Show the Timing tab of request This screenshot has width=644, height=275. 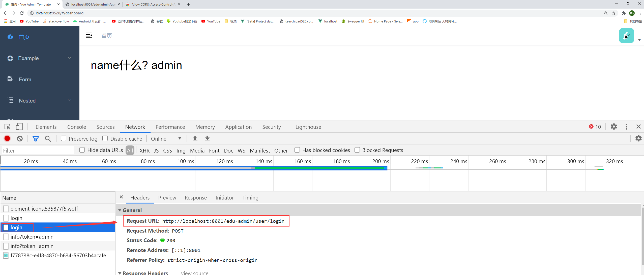250,197
